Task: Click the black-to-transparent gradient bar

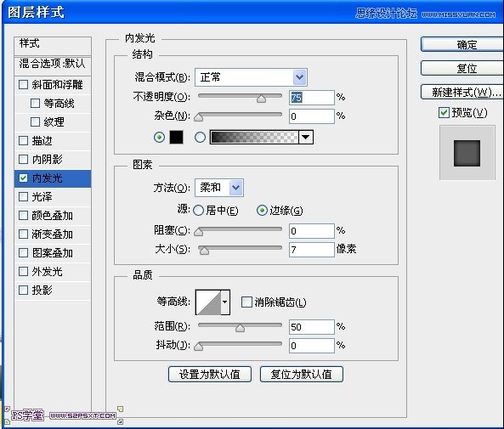Action: (254, 138)
